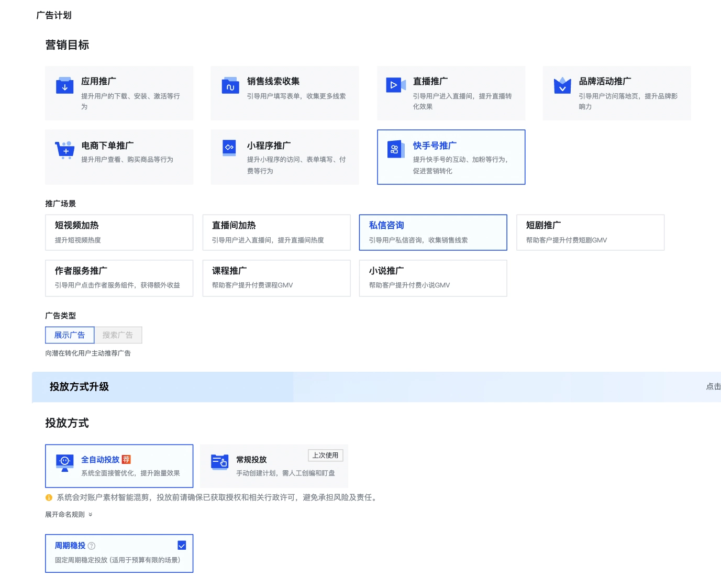Image resolution: width=721 pixels, height=588 pixels.
Task: Switch to 搜索广告 tab
Action: (x=118, y=335)
